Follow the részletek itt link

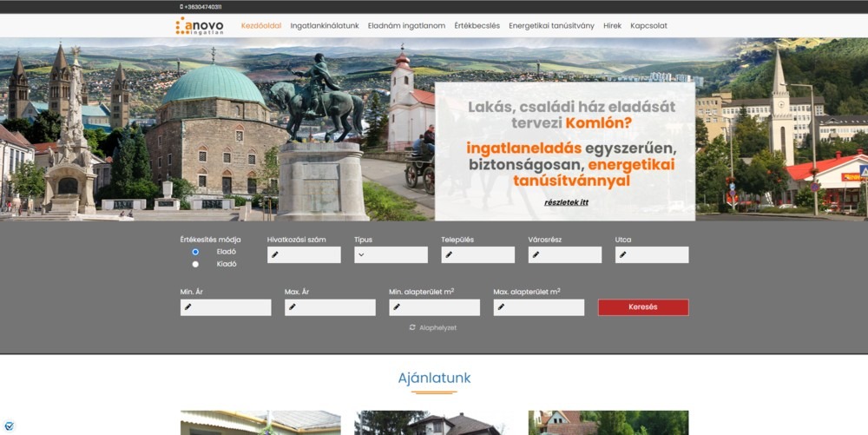point(566,202)
